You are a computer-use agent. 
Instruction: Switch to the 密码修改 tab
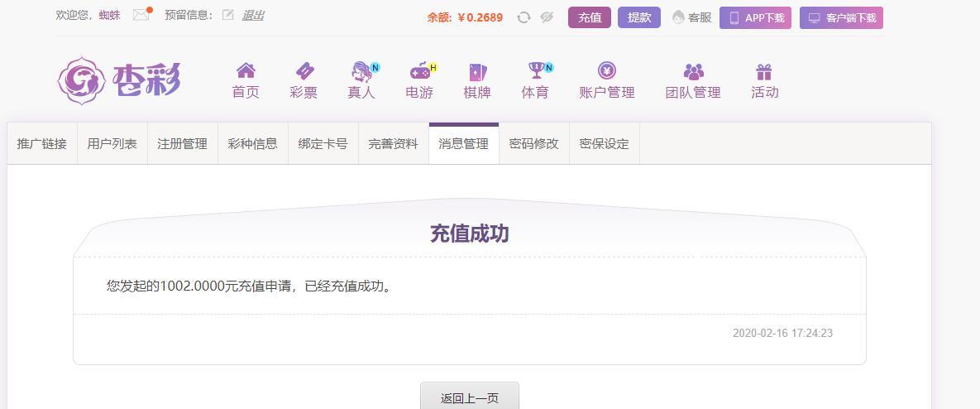coord(533,144)
